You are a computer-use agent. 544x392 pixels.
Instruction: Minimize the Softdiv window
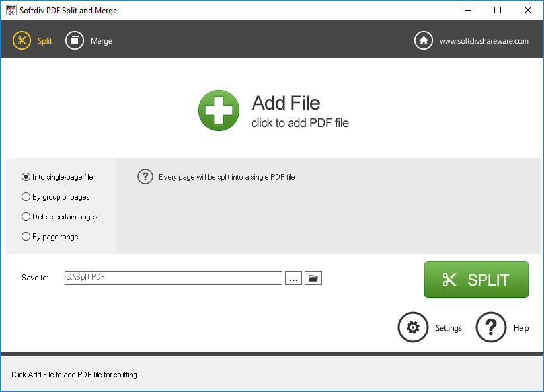[468, 10]
